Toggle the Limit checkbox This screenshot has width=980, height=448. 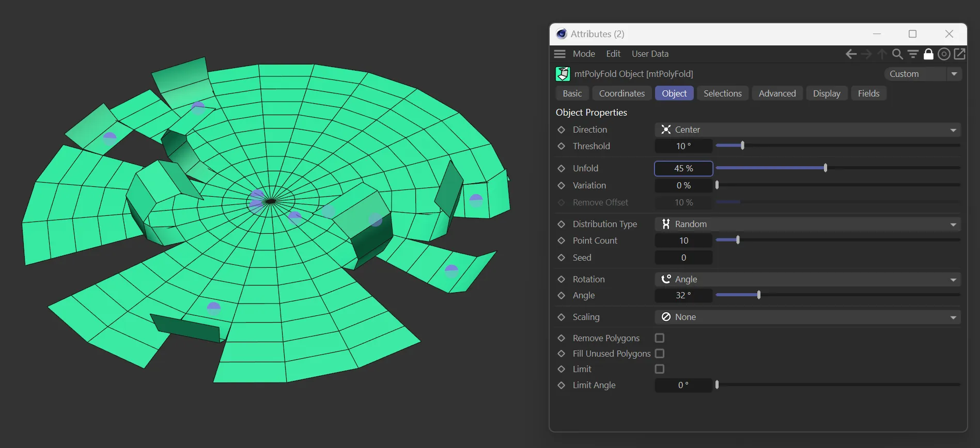tap(660, 369)
